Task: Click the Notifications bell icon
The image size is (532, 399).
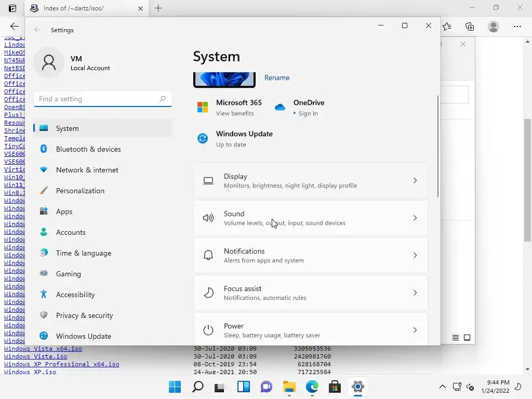Action: click(208, 255)
